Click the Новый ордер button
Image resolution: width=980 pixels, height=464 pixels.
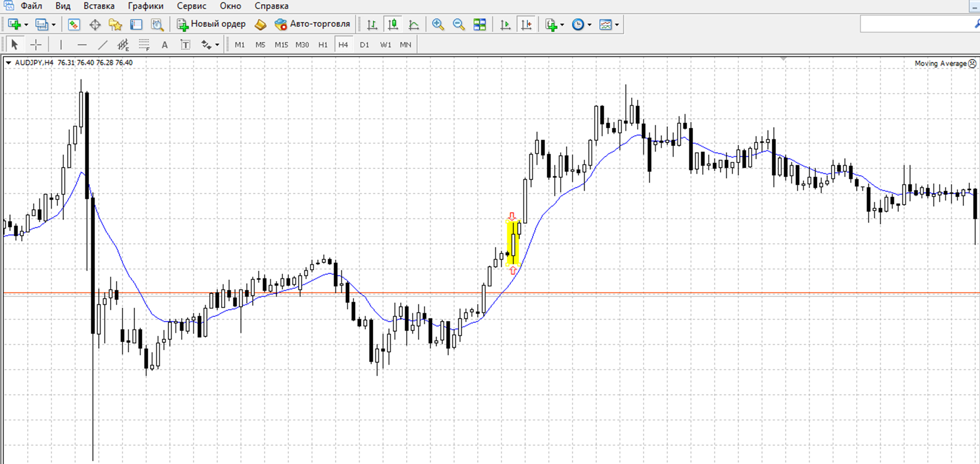(211, 24)
